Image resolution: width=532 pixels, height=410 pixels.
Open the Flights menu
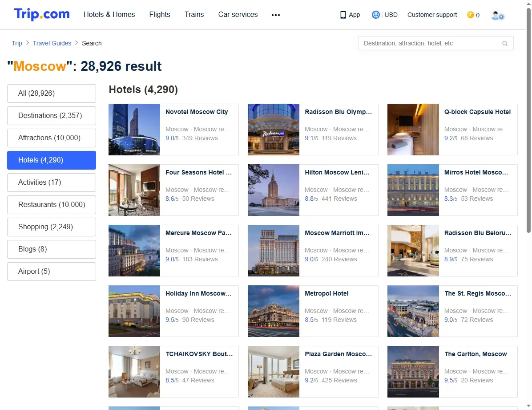(160, 14)
